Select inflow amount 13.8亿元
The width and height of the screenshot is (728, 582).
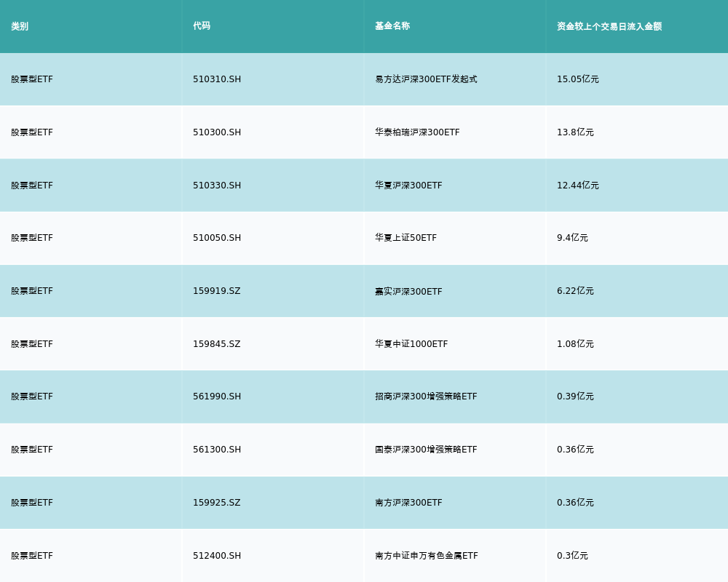tap(575, 132)
